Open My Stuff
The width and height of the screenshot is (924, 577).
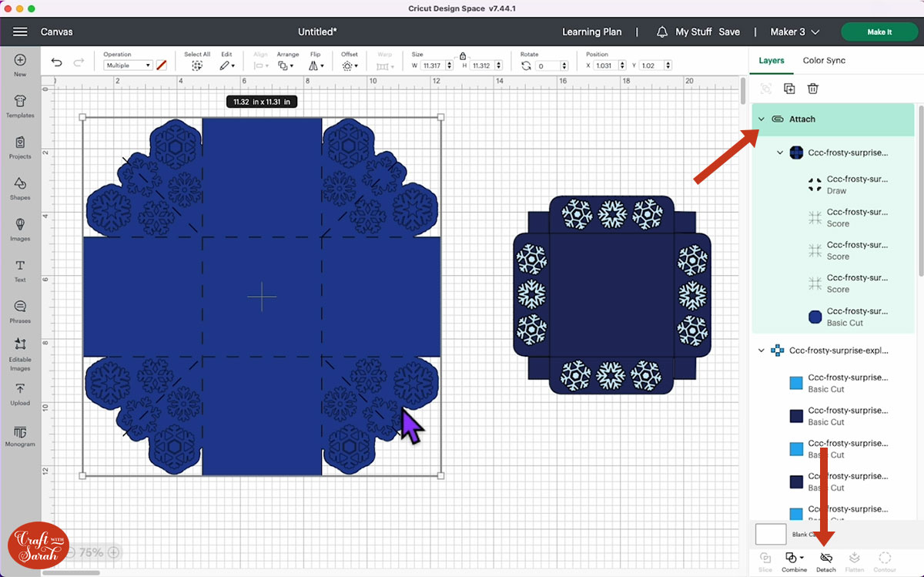(x=694, y=32)
